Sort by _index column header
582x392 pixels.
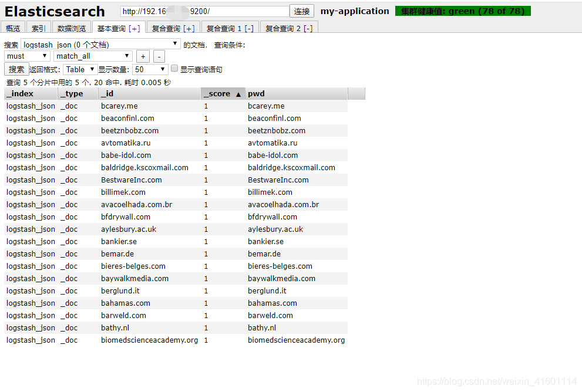[31, 93]
